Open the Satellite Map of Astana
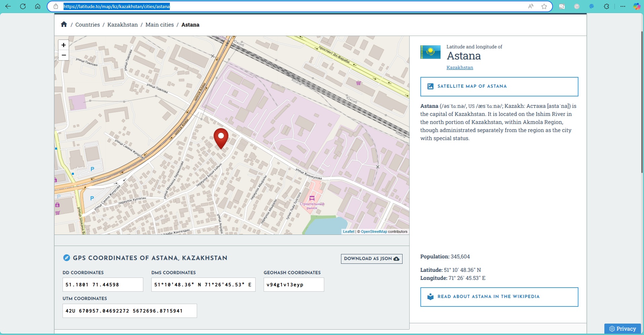This screenshot has height=335, width=644. [x=499, y=86]
